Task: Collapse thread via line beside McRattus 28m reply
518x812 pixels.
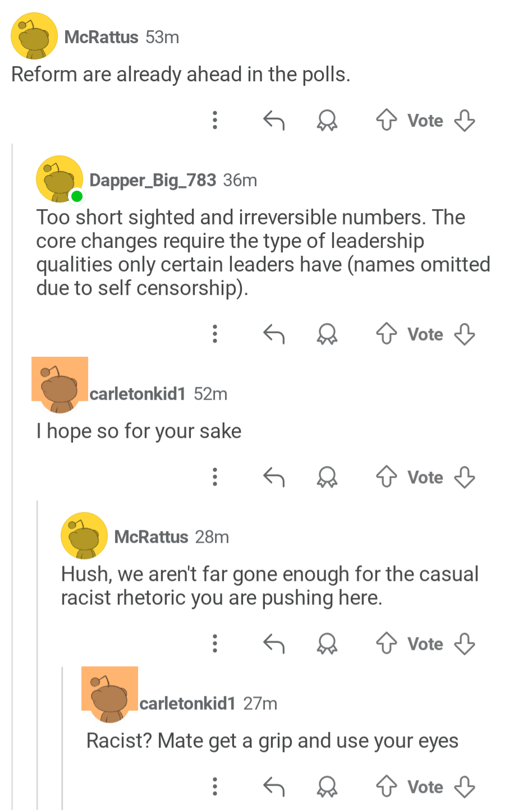Action: point(38,655)
